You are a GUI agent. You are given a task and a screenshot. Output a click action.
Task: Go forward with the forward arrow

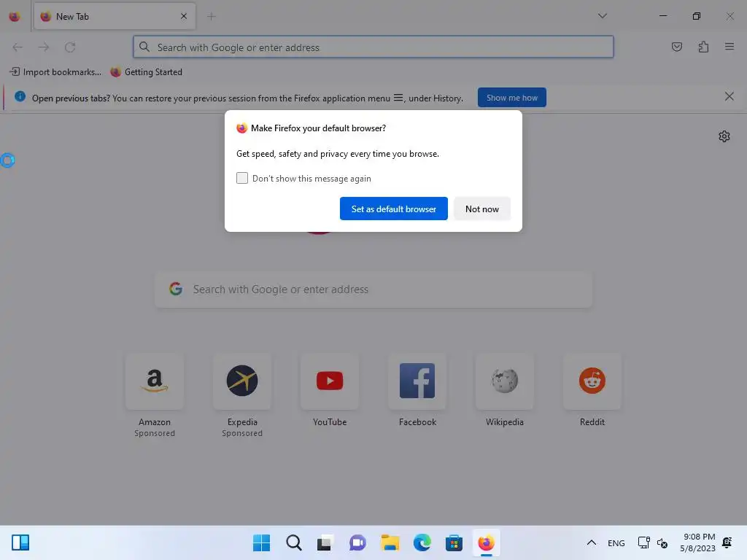click(x=44, y=47)
